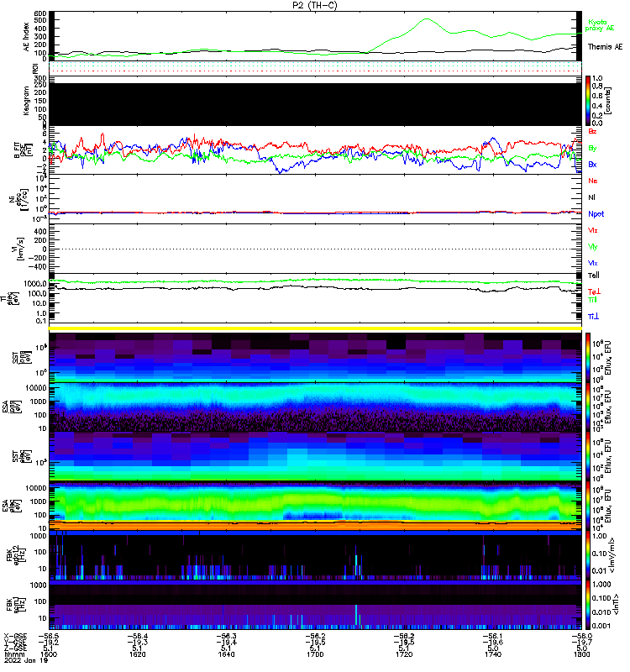Click the black Tell legend label
The height and width of the screenshot is (672, 630).
[x=593, y=276]
